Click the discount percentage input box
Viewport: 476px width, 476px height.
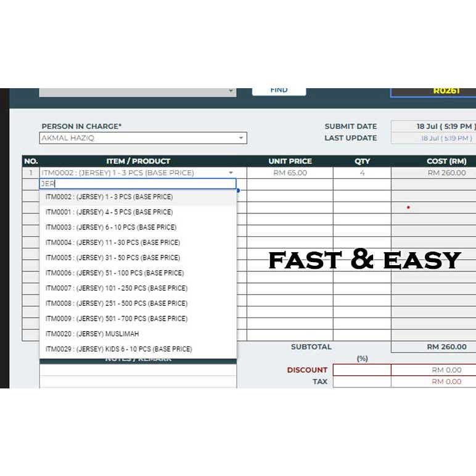click(362, 370)
